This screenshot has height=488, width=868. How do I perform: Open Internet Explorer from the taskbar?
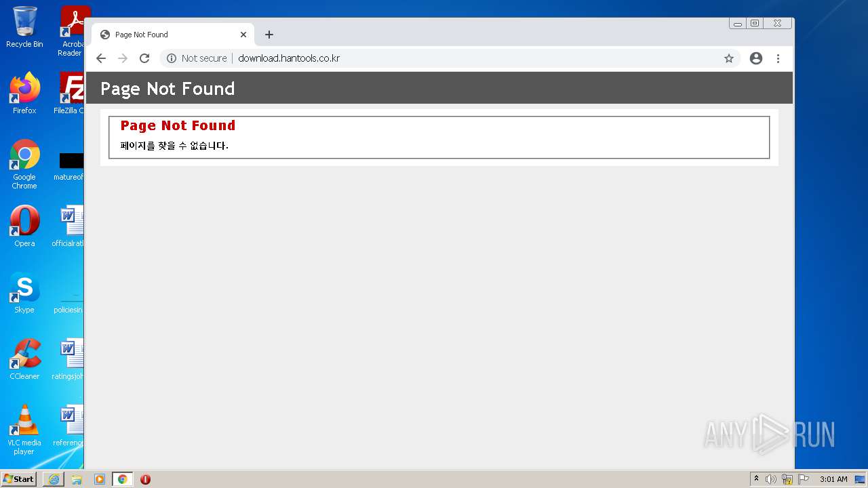point(54,479)
